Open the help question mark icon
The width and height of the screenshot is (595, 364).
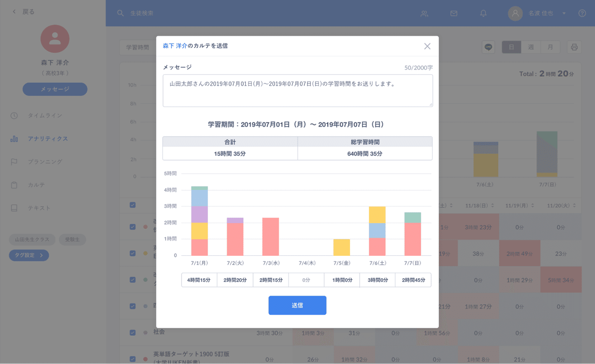(583, 13)
